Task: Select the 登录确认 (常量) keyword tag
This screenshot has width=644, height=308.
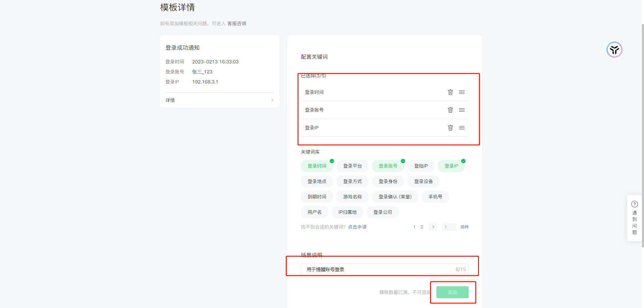Action: point(395,197)
